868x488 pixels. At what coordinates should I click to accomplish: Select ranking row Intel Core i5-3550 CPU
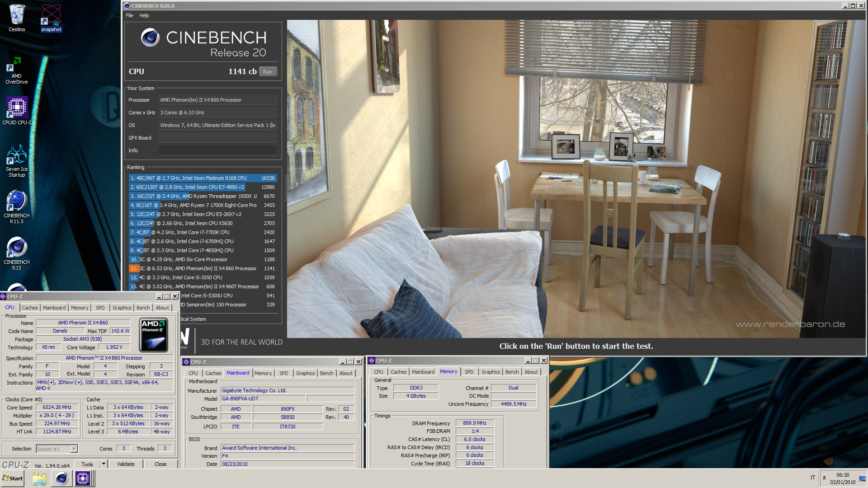[x=203, y=277]
